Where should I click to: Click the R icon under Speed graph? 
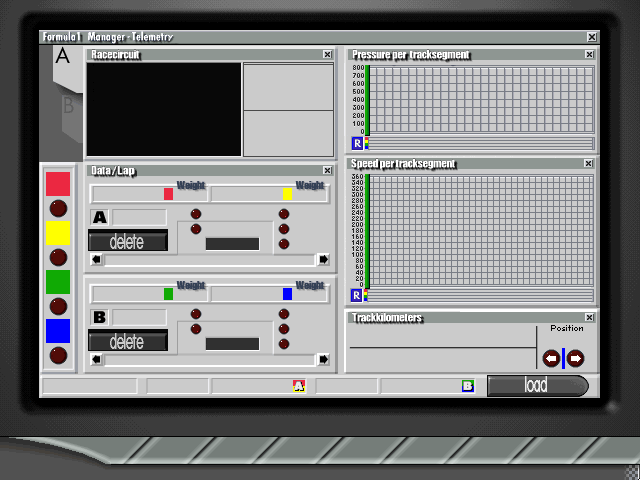(x=356, y=295)
